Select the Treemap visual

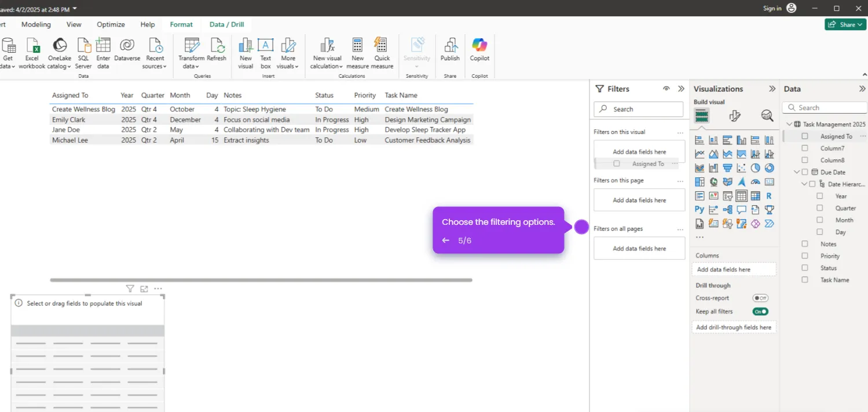(699, 182)
